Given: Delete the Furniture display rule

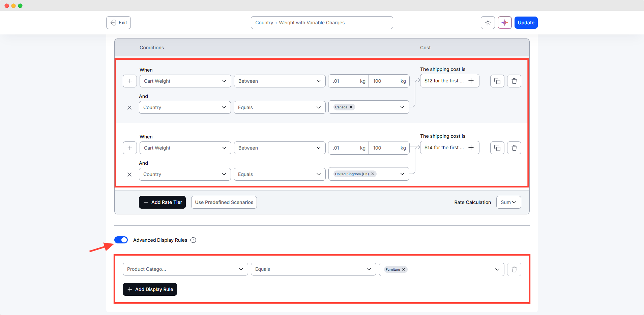Looking at the screenshot, I should pyautogui.click(x=514, y=269).
